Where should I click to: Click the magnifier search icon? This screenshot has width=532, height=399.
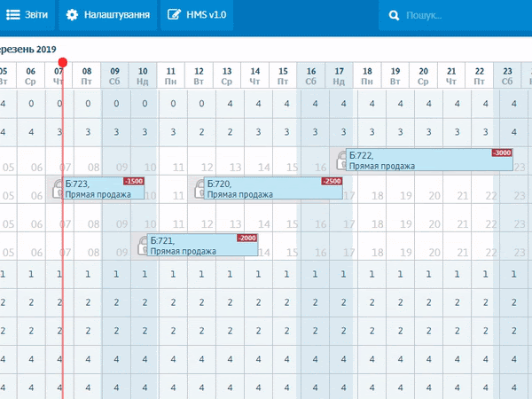pyautogui.click(x=393, y=16)
